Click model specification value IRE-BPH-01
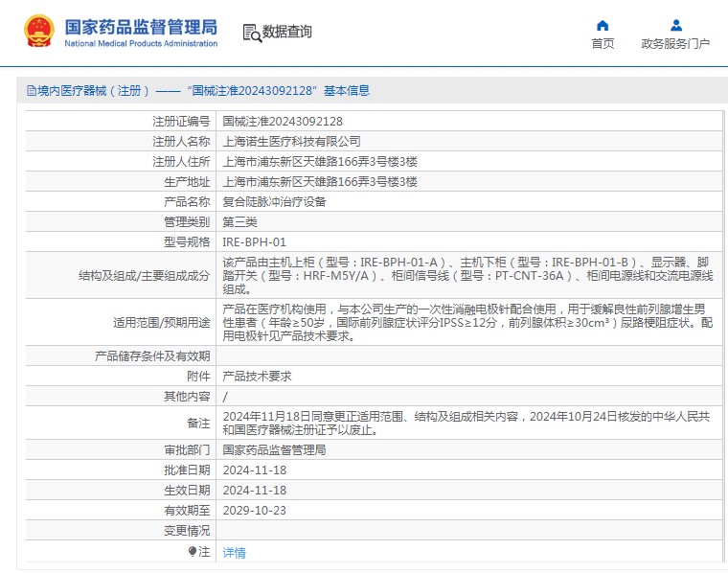Viewport: 728px width, 573px height. [x=254, y=242]
